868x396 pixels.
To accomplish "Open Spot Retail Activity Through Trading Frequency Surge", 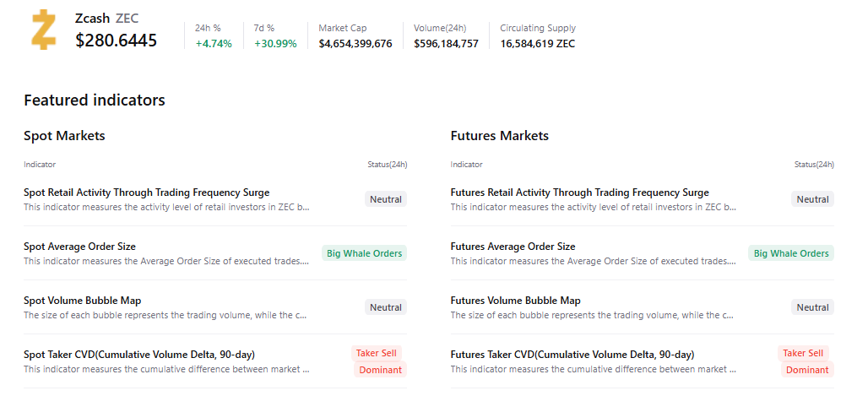I will point(147,193).
